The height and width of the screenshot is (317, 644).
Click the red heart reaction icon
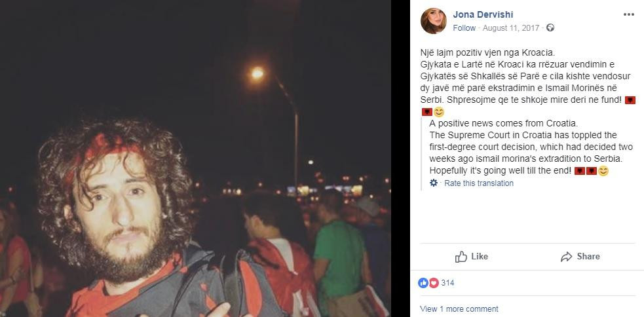point(434,283)
